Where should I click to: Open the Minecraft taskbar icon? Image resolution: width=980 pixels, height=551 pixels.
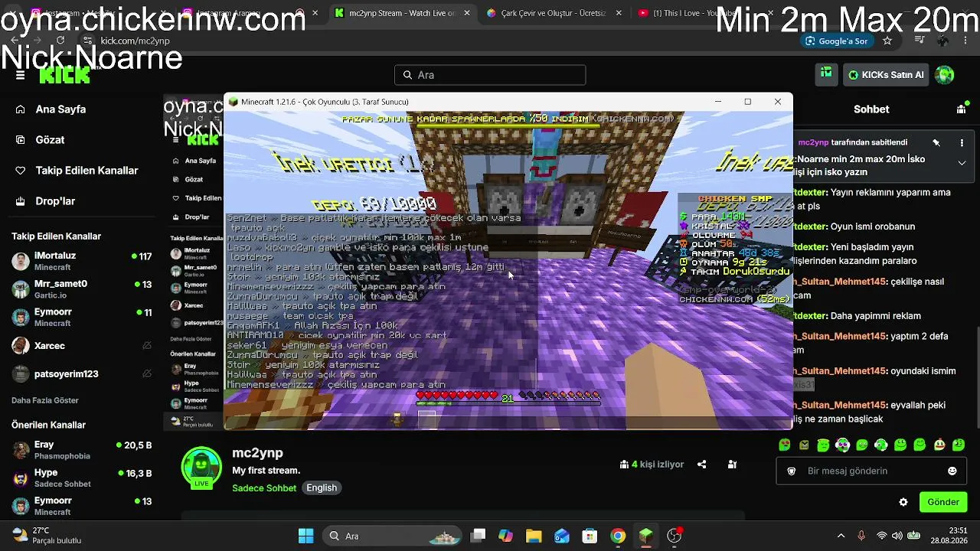(x=646, y=536)
